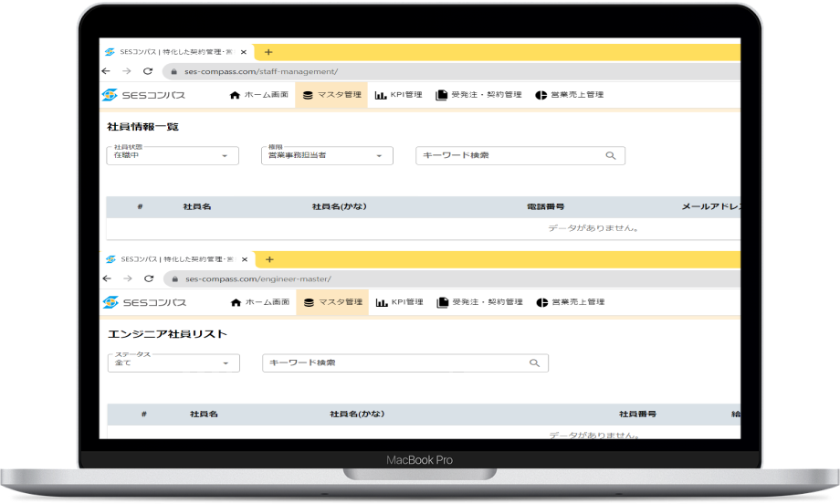Click pie chart icon of 営業売上管理 on staff-management page

click(x=541, y=95)
